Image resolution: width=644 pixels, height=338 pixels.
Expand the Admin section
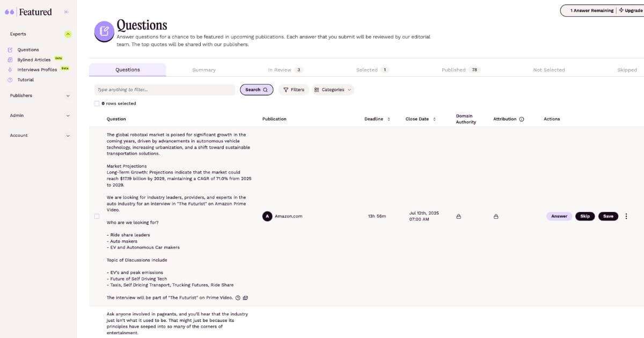point(68,115)
